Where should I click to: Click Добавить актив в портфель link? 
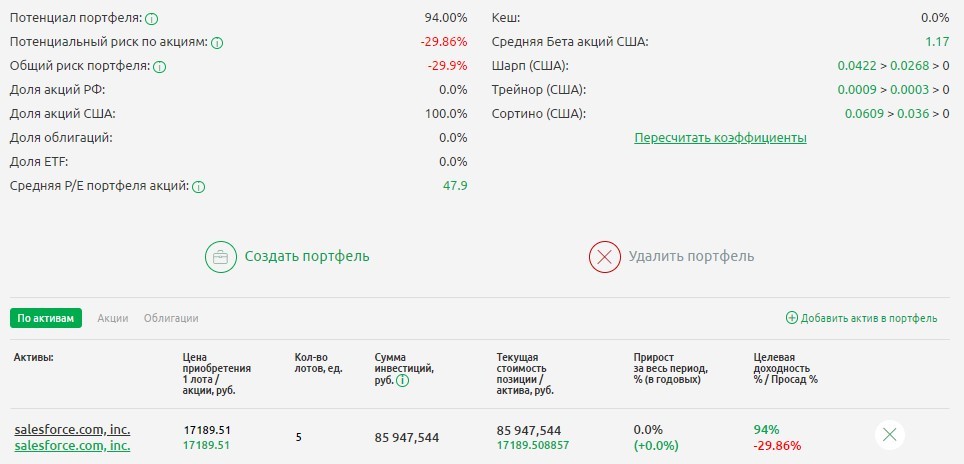pos(868,319)
